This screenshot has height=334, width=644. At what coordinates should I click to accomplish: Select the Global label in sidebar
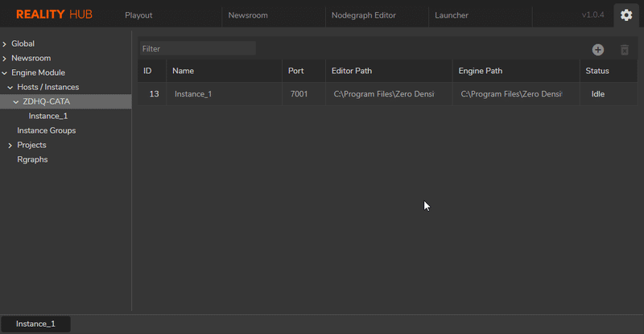pyautogui.click(x=23, y=43)
